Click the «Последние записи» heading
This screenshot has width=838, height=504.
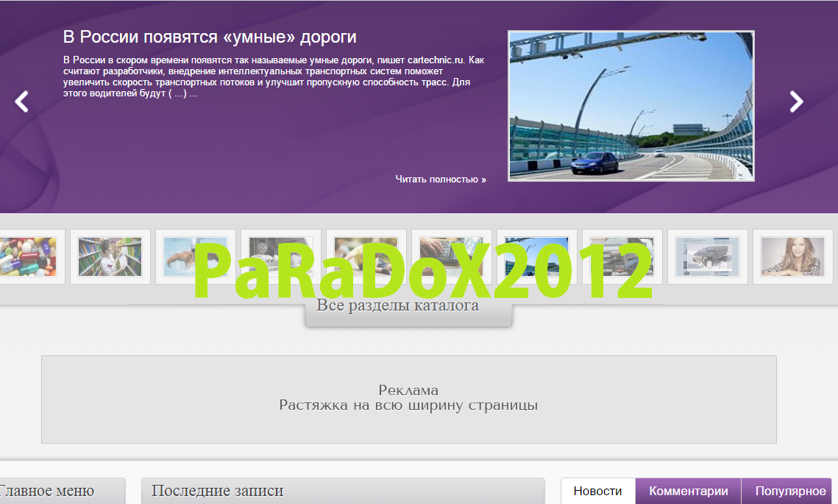click(x=217, y=491)
